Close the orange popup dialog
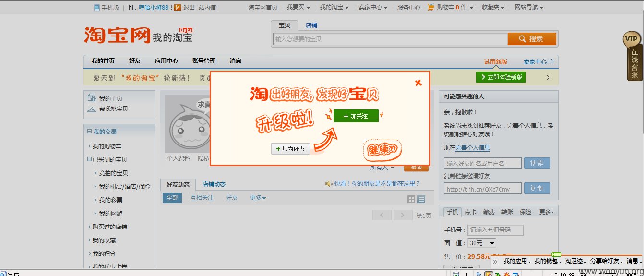Screen dimensions: 644x276 pos(418,83)
